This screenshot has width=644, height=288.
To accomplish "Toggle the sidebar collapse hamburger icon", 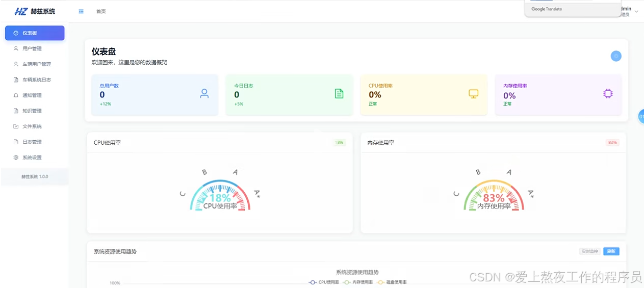I will 81,11.
